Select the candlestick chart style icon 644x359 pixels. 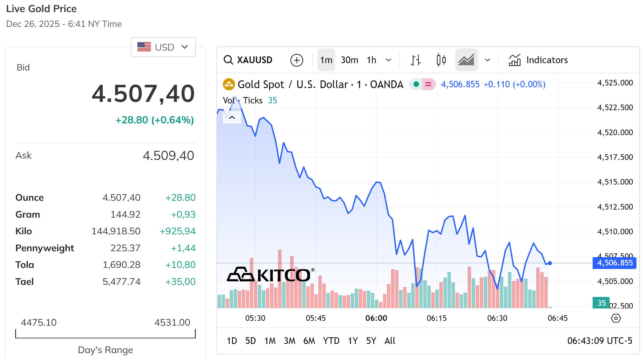[441, 60]
